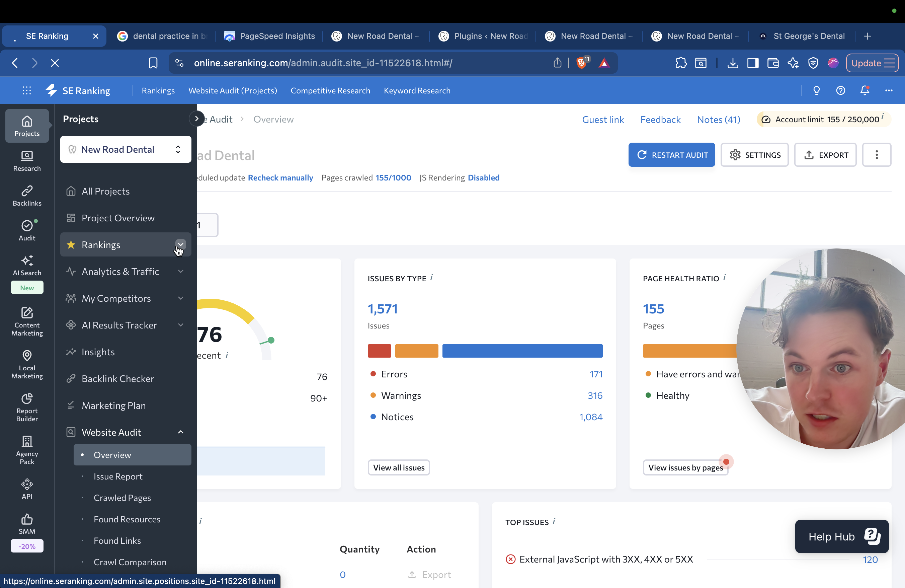Expand the Analytics & Traffic menu
The height and width of the screenshot is (588, 905).
181,272
